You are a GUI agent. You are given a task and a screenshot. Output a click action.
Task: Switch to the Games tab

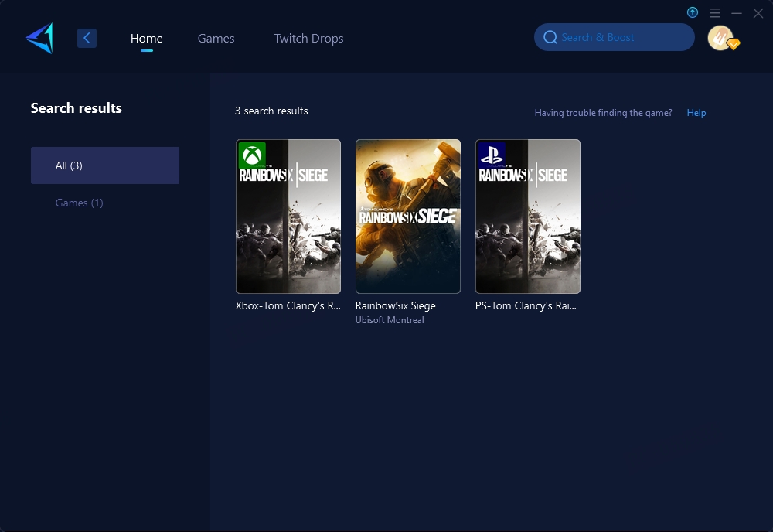click(x=216, y=39)
